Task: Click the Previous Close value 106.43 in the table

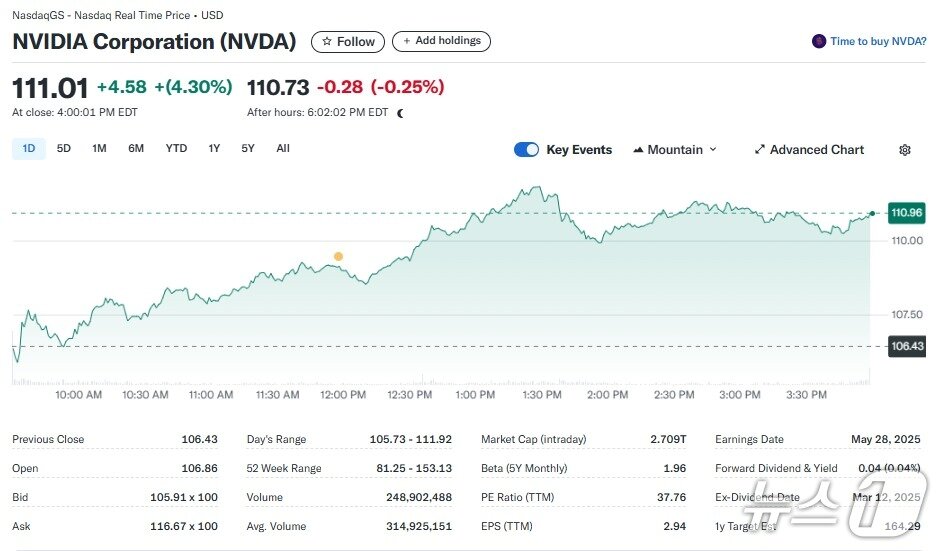Action: 199,439
